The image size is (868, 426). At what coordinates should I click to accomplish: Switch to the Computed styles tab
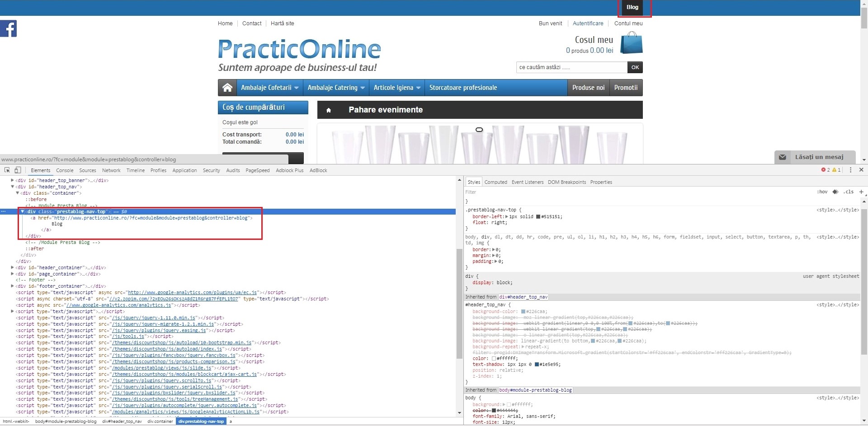[x=496, y=182]
